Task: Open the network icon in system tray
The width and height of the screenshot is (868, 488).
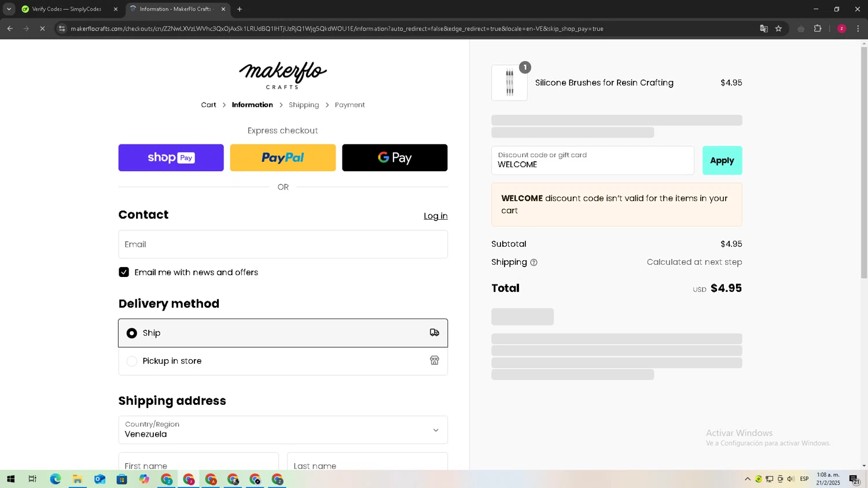Action: [769, 479]
